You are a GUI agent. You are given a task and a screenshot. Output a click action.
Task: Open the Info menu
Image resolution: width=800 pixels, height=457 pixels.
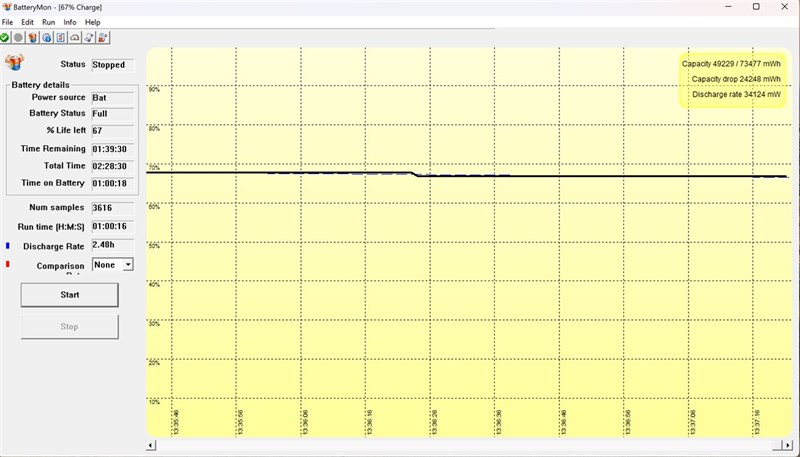[x=70, y=22]
